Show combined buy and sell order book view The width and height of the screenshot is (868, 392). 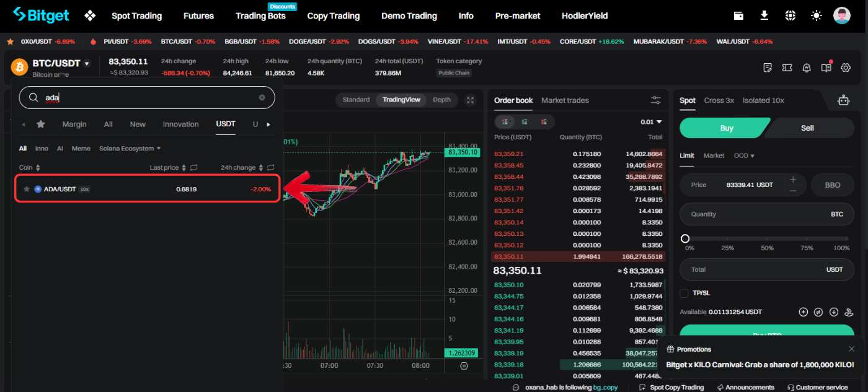[505, 122]
